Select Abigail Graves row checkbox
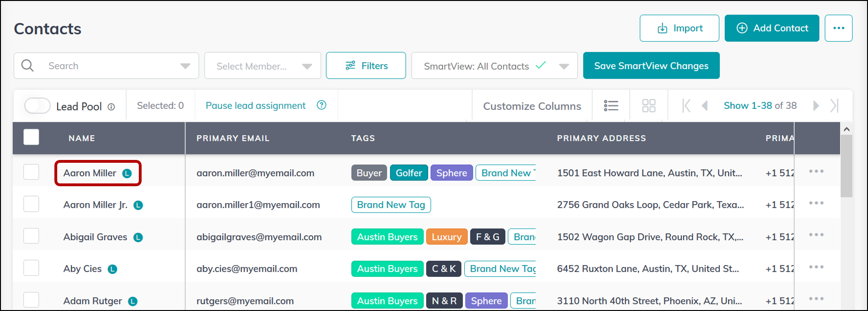The image size is (868, 311). point(31,235)
